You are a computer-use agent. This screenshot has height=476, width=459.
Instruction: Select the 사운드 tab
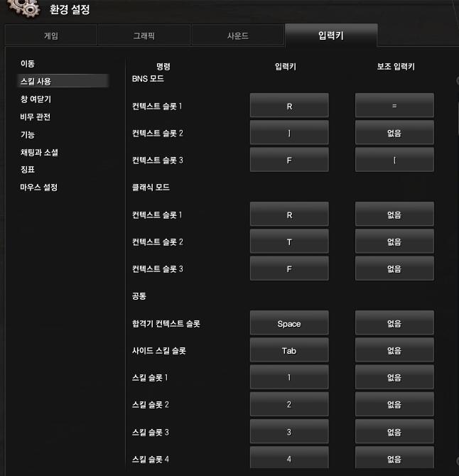point(238,36)
